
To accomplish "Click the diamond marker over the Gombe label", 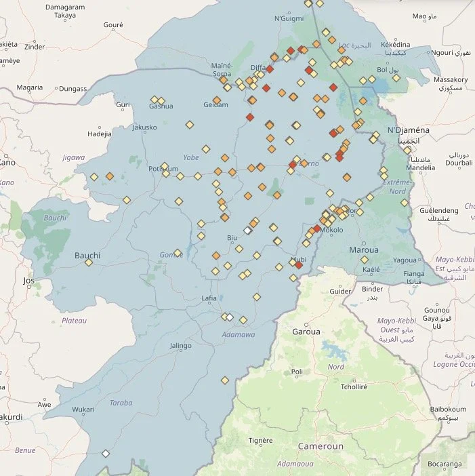I will [x=178, y=252].
